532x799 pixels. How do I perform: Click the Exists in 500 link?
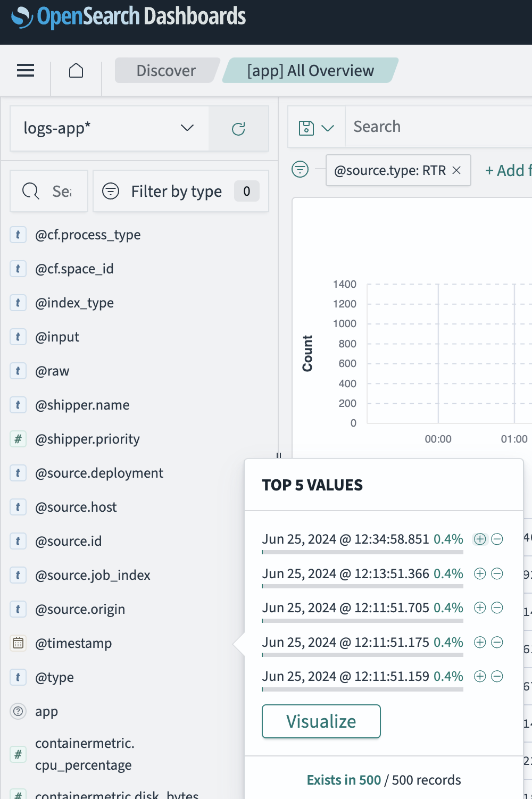click(x=344, y=780)
